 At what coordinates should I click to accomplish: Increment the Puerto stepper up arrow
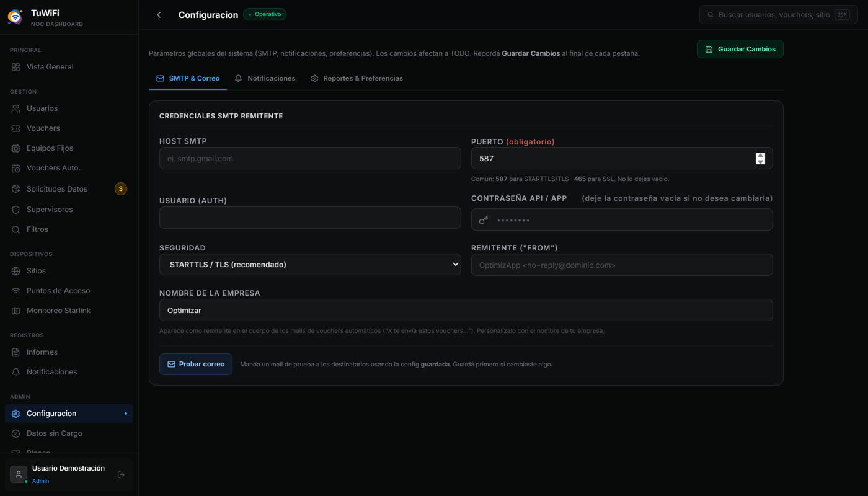click(x=760, y=156)
